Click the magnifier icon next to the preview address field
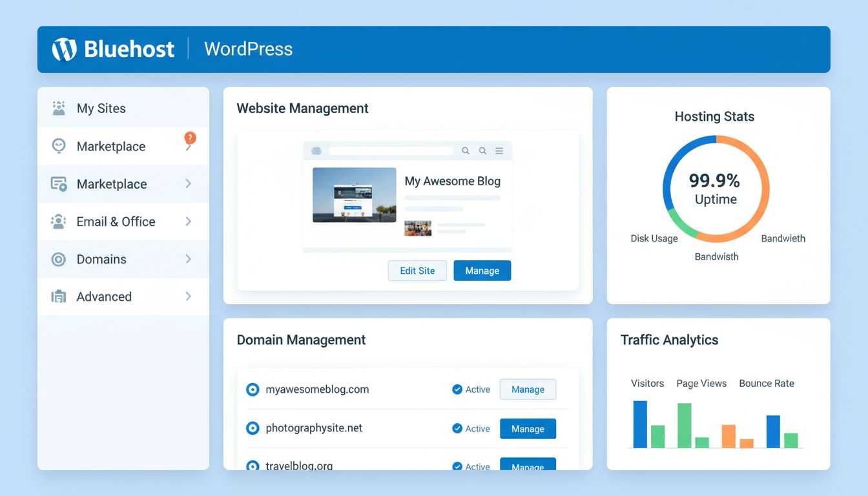The image size is (868, 496). (x=466, y=150)
